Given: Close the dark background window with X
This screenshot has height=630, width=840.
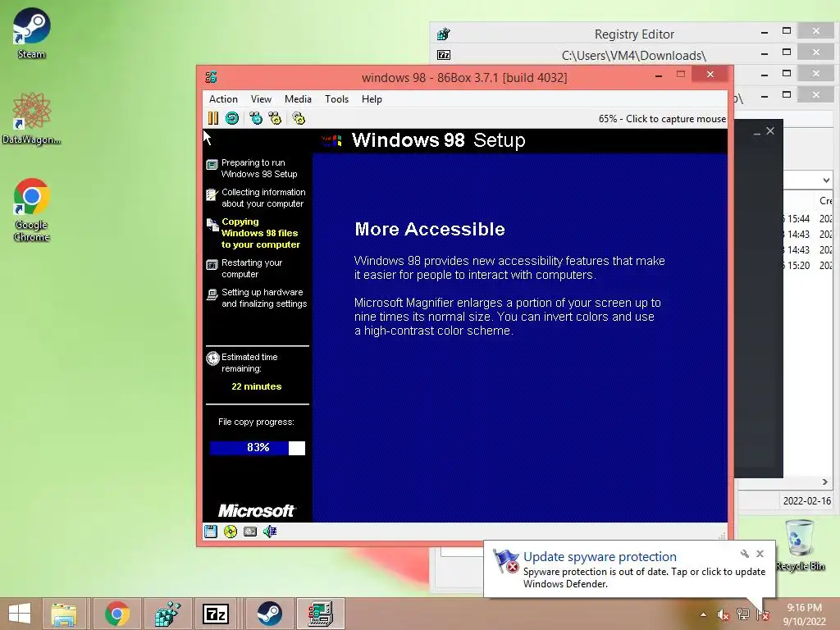Looking at the screenshot, I should pos(770,130).
